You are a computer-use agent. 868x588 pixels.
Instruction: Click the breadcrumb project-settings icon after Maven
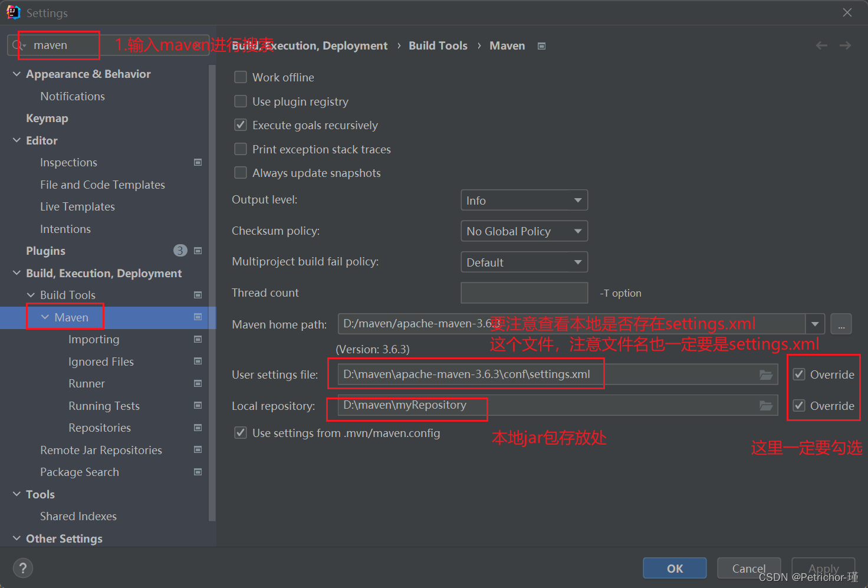tap(542, 46)
